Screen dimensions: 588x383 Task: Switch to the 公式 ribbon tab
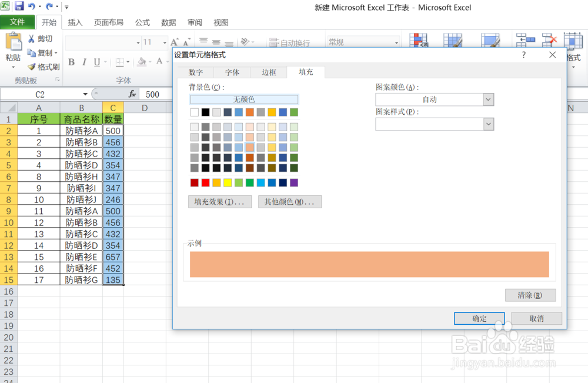tap(142, 22)
